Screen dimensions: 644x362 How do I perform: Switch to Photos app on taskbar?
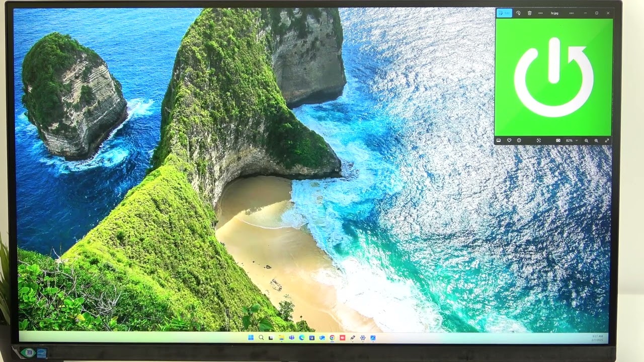point(373,337)
